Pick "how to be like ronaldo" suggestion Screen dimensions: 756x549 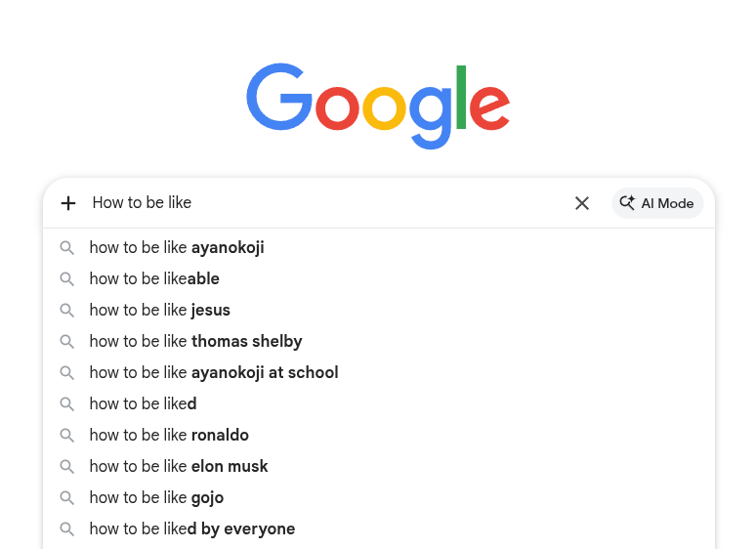click(x=378, y=436)
